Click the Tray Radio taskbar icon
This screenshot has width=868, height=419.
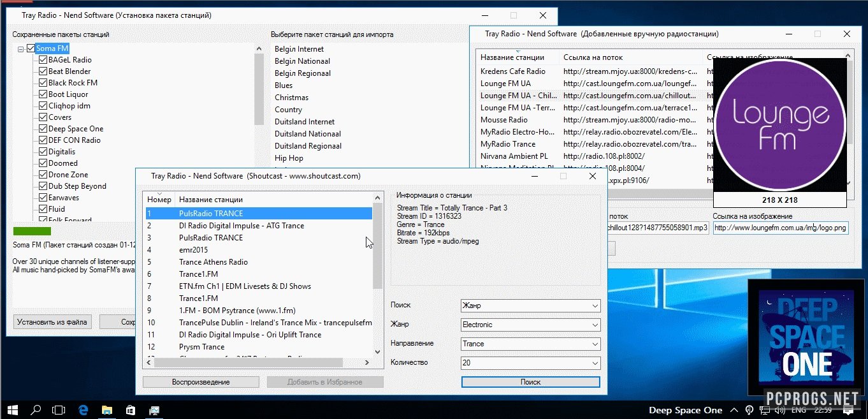154,410
